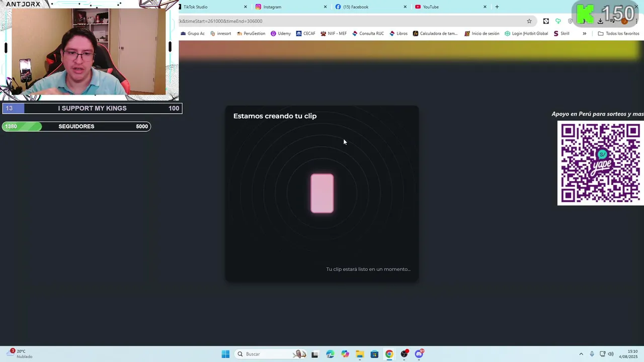Open the Windows Start menu

pos(225,354)
